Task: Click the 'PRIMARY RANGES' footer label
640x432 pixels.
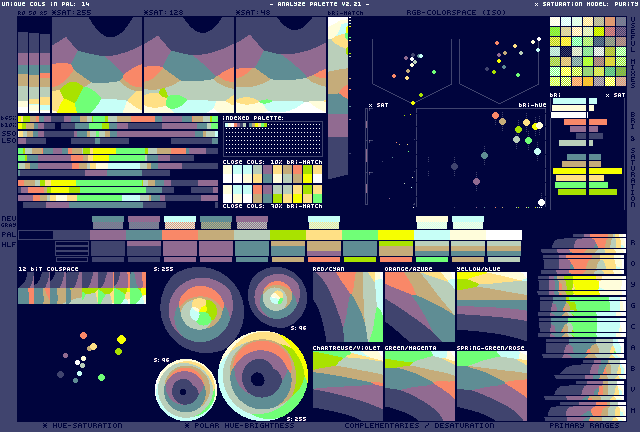Action: click(584, 425)
